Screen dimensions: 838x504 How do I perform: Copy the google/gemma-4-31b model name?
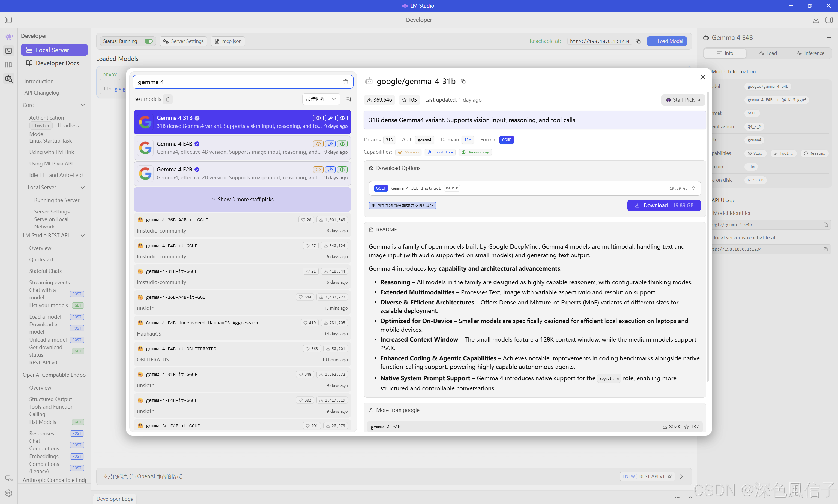[x=463, y=81]
